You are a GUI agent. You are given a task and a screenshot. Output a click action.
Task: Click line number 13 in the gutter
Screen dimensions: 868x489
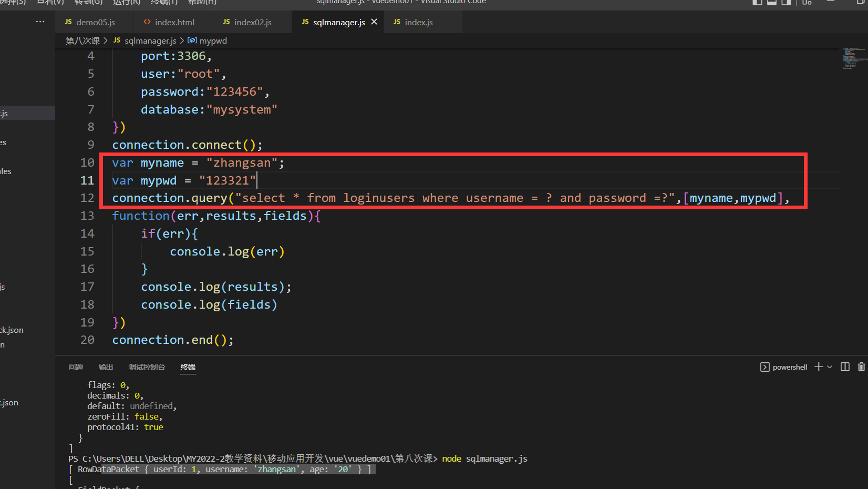pyautogui.click(x=87, y=216)
